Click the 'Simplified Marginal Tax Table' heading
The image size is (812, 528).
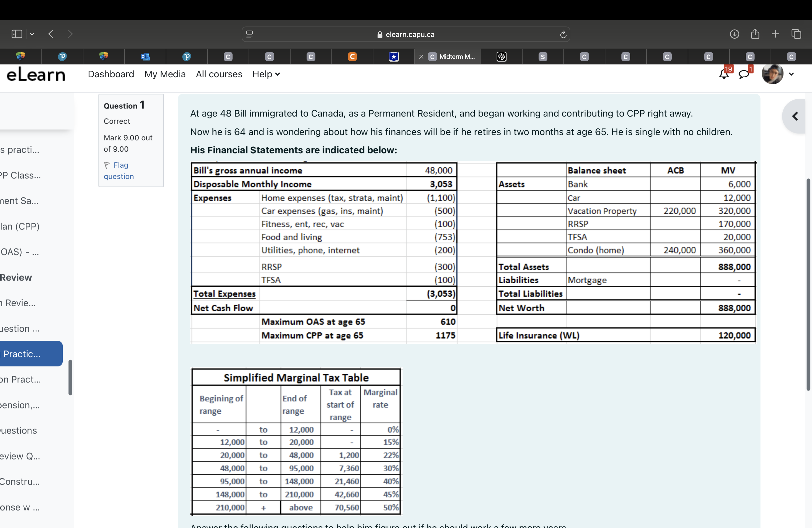296,378
